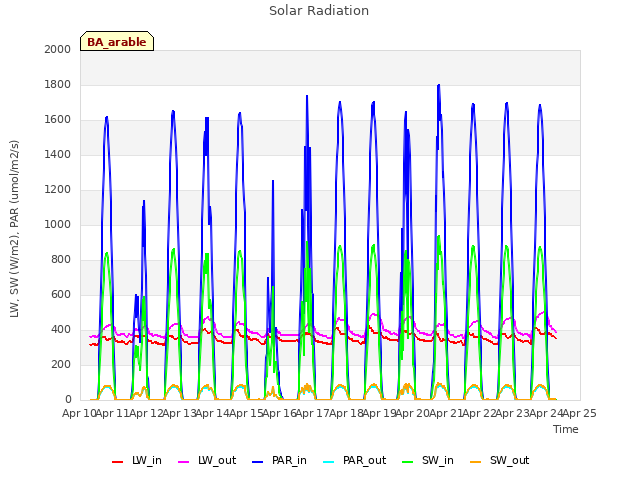Click the 200 y-axis tick label
Viewport: 640px width, 480px height.
point(61,364)
